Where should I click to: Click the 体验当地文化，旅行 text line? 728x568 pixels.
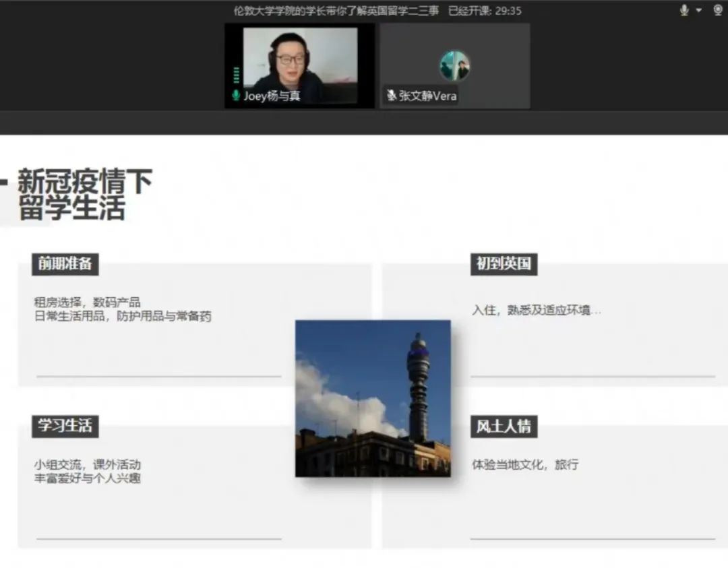(x=525, y=465)
